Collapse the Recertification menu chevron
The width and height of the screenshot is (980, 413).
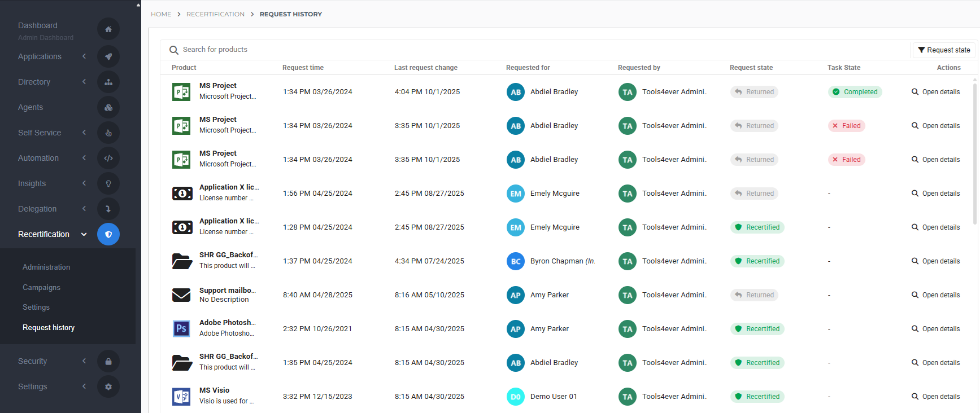[x=84, y=234]
